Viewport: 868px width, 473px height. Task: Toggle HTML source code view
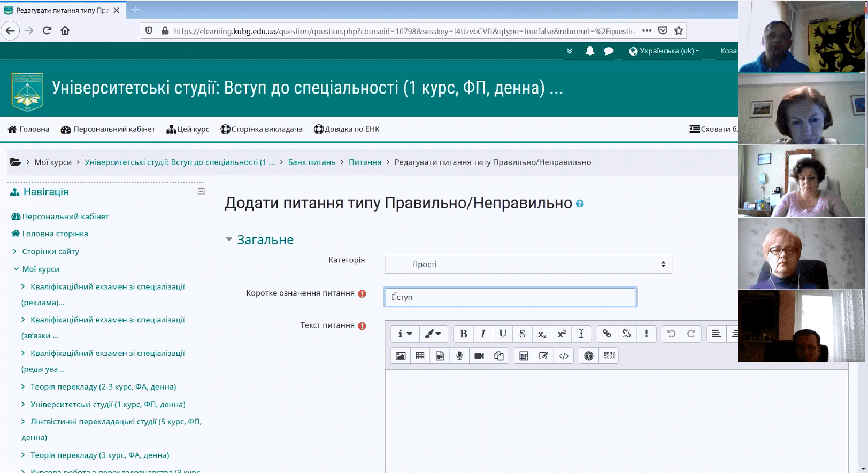pos(564,356)
